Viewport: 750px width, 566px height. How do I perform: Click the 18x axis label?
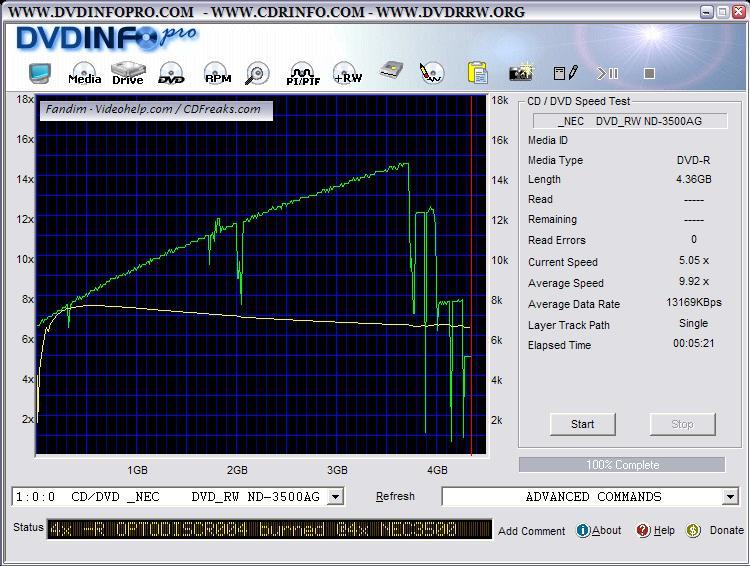point(25,100)
